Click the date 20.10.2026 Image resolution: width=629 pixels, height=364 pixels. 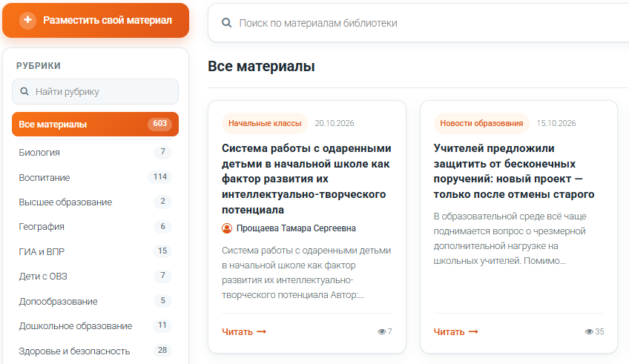(335, 123)
